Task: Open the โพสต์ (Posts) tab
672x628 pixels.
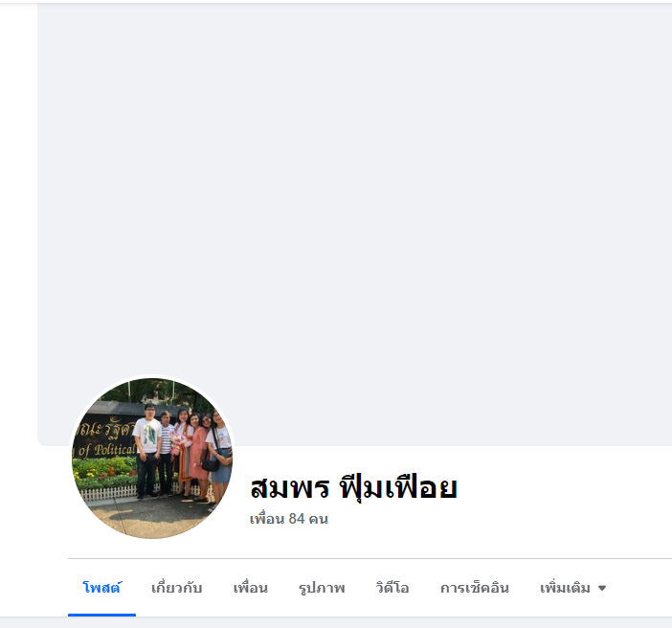Action: (x=102, y=587)
